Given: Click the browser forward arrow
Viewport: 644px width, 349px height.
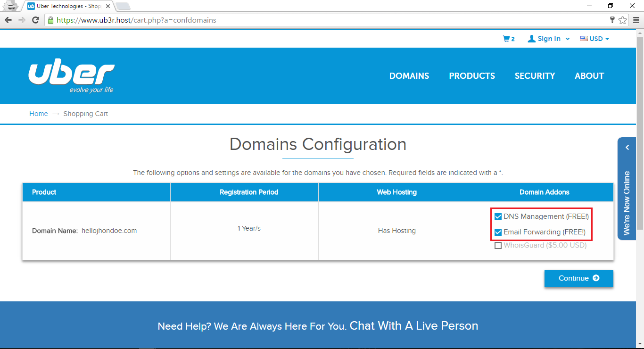Looking at the screenshot, I should click(x=22, y=20).
